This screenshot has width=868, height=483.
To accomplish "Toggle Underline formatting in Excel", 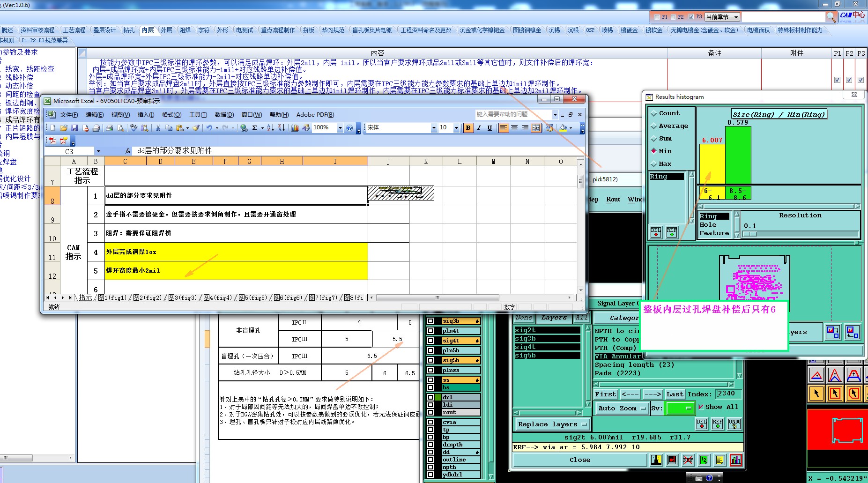I will tap(490, 128).
